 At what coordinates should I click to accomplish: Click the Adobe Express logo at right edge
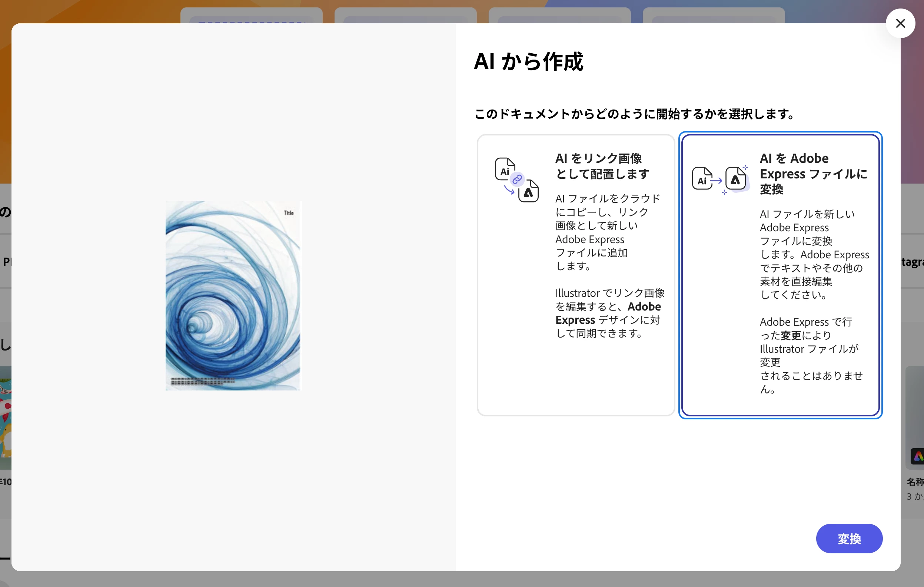pos(917,456)
